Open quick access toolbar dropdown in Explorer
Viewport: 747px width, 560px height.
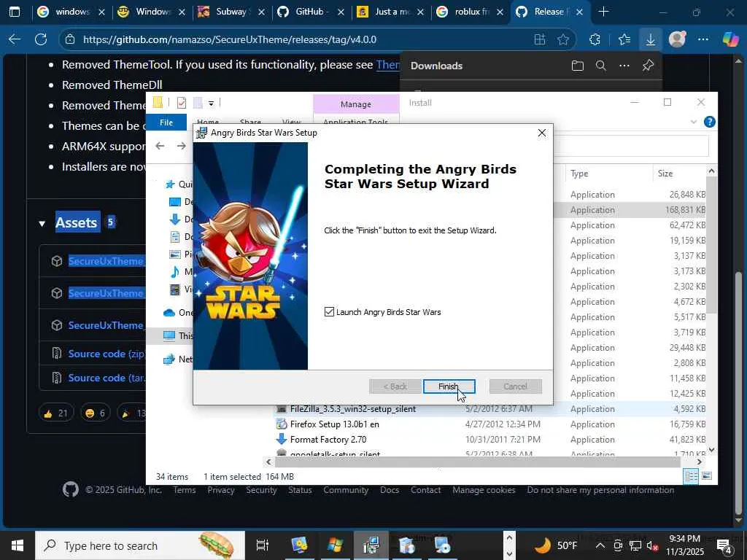click(211, 103)
